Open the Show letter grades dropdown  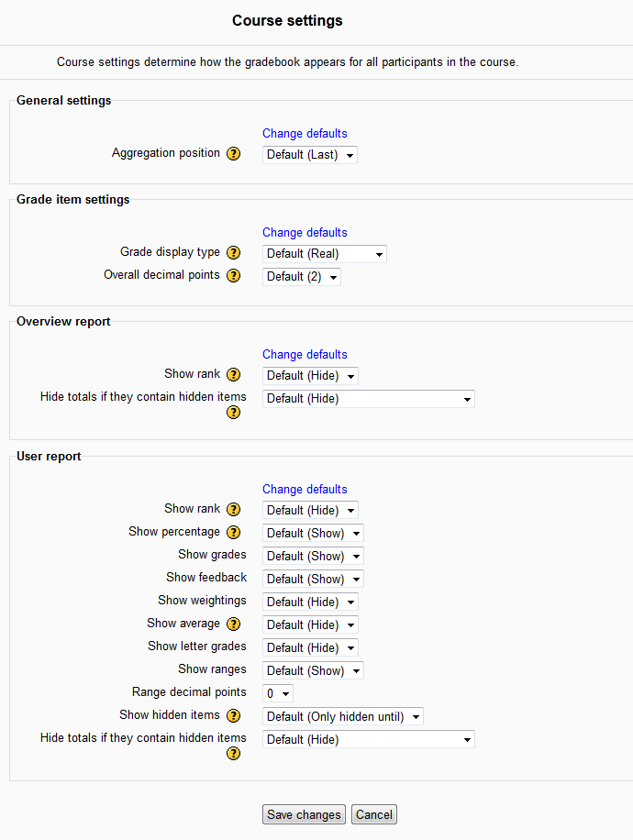tap(310, 648)
